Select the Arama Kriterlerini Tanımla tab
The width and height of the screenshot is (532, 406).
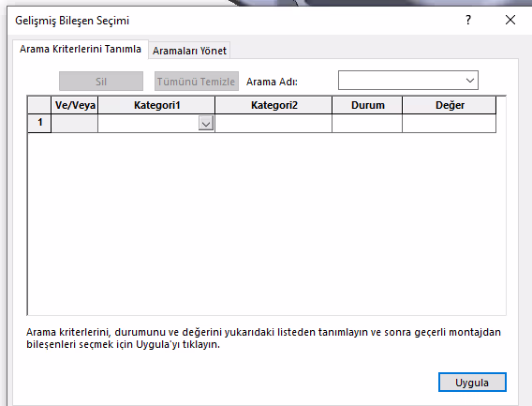pos(80,50)
